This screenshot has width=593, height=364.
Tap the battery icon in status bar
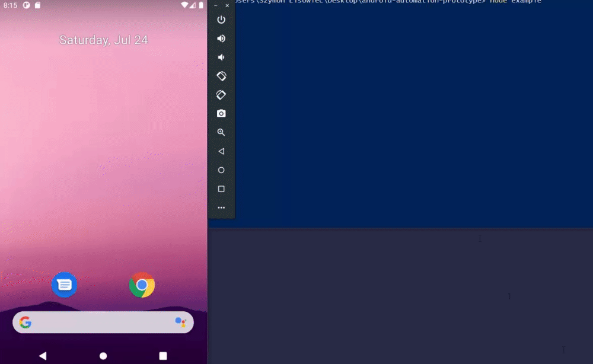(201, 5)
